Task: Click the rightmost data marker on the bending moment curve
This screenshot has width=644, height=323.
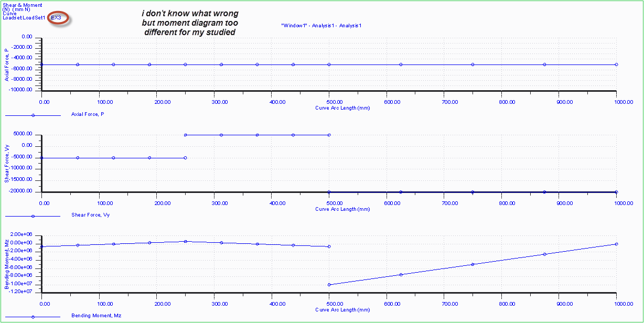Action: click(x=616, y=243)
